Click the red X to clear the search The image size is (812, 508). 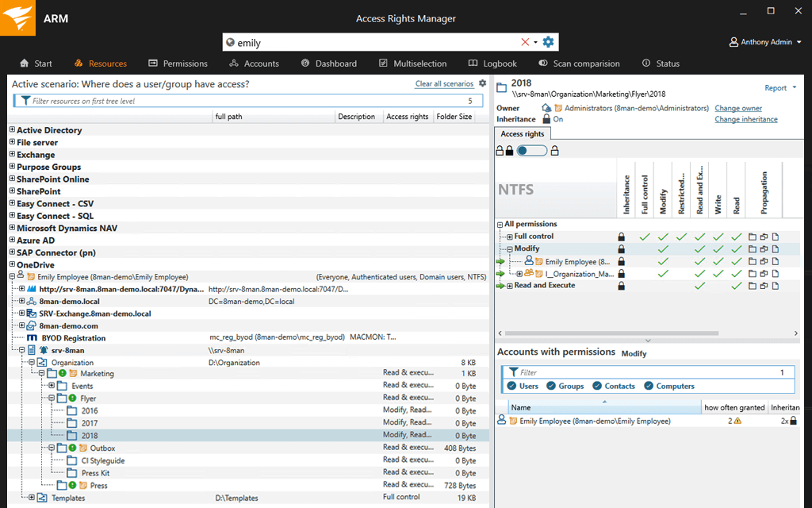[x=523, y=41]
